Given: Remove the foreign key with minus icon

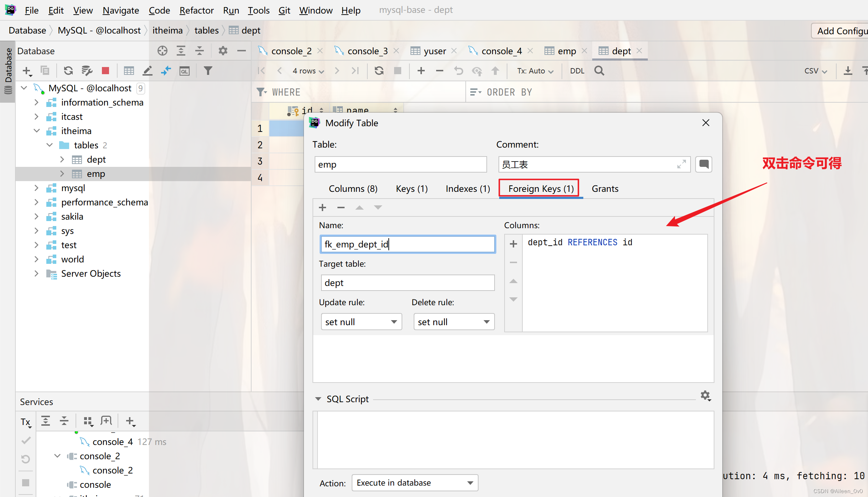Looking at the screenshot, I should pos(341,207).
